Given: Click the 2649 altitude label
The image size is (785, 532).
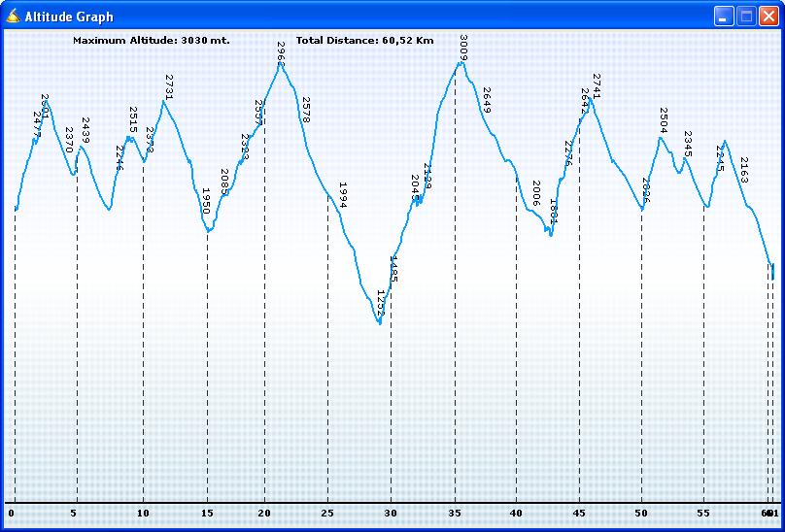Looking at the screenshot, I should click(x=487, y=100).
